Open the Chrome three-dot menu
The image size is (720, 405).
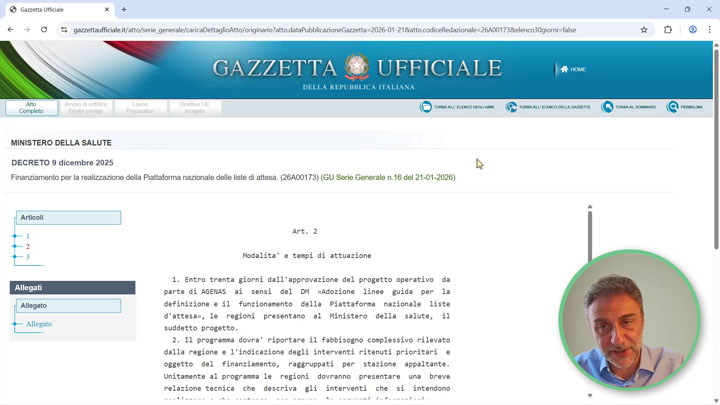click(x=709, y=30)
